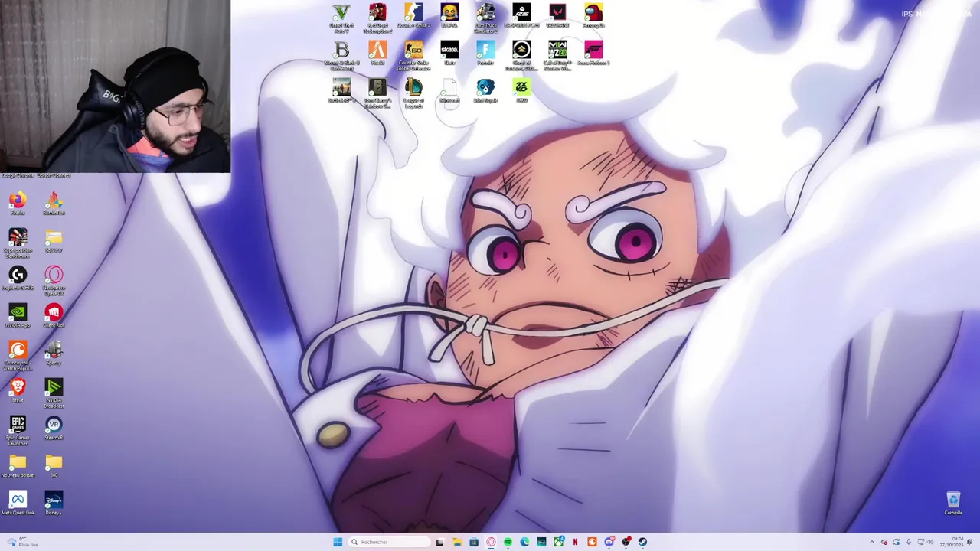
Task: Open Task View from the taskbar
Action: pos(439,542)
